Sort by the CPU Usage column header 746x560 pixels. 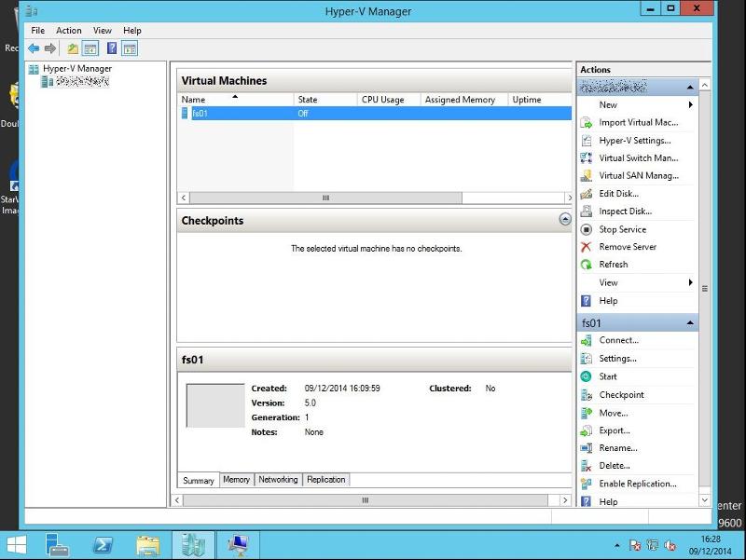tap(389, 100)
